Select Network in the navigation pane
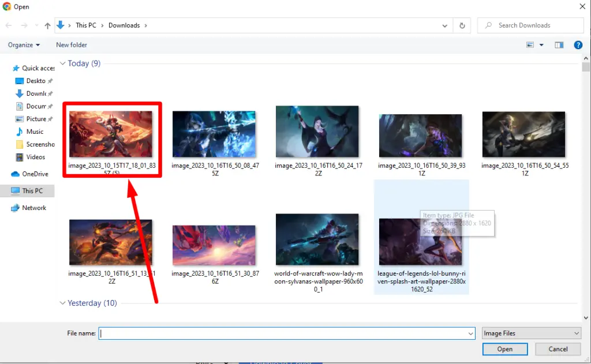591x364 pixels. pyautogui.click(x=29, y=208)
